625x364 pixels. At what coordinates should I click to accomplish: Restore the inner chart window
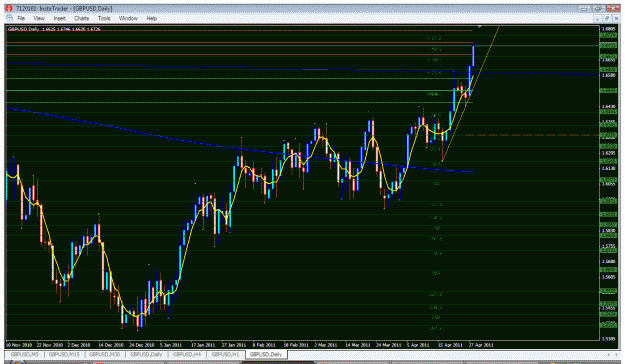(x=607, y=18)
